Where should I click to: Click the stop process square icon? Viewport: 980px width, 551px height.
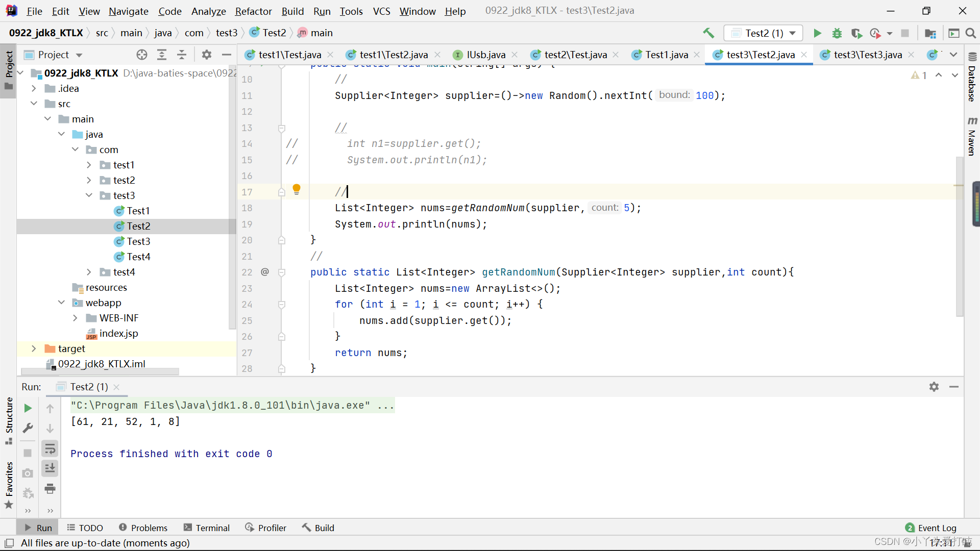click(905, 33)
